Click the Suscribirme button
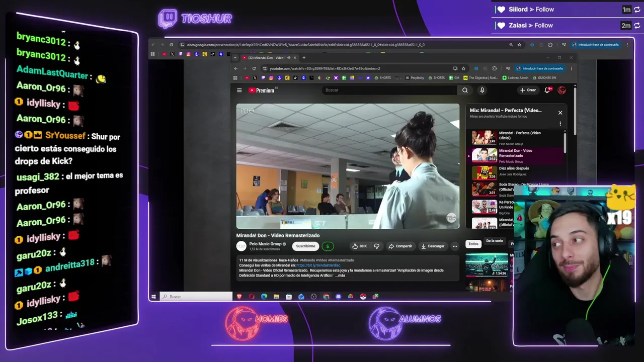Image resolution: width=644 pixels, height=362 pixels. coord(305,246)
